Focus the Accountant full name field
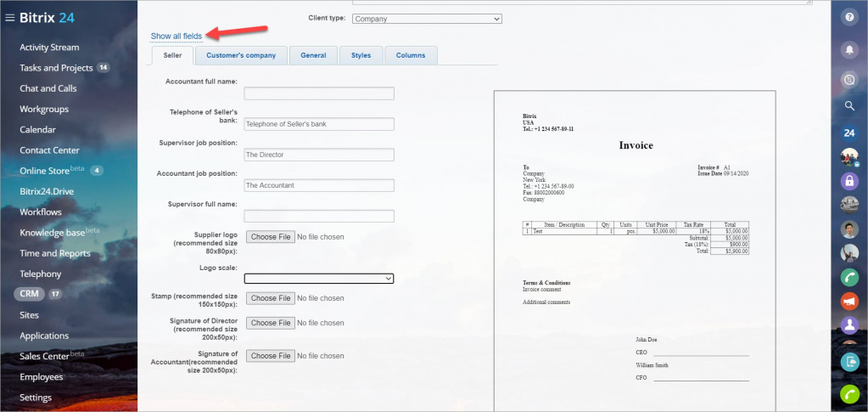 [319, 93]
